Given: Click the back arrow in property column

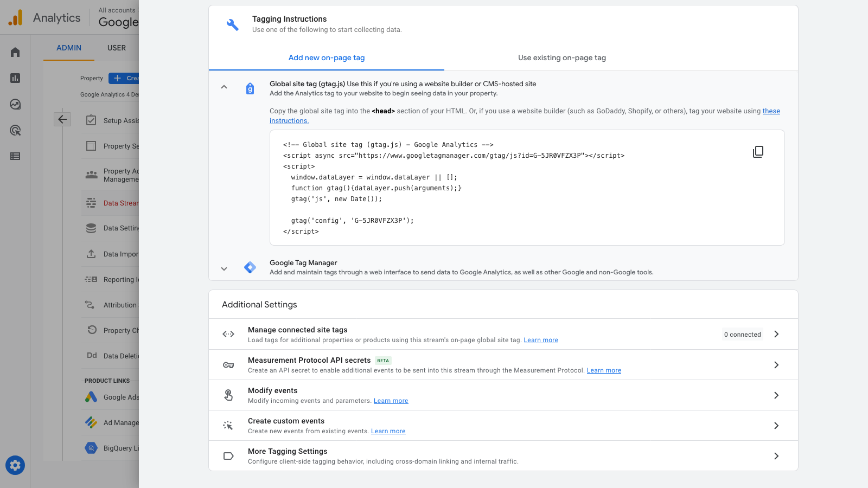Looking at the screenshot, I should pos(62,119).
